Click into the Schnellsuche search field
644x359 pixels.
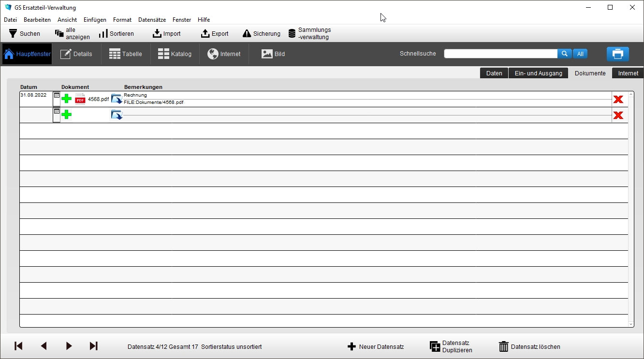click(x=500, y=54)
